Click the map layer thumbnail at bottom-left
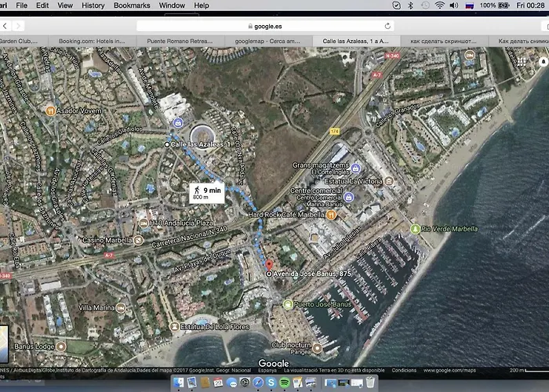 (4, 339)
